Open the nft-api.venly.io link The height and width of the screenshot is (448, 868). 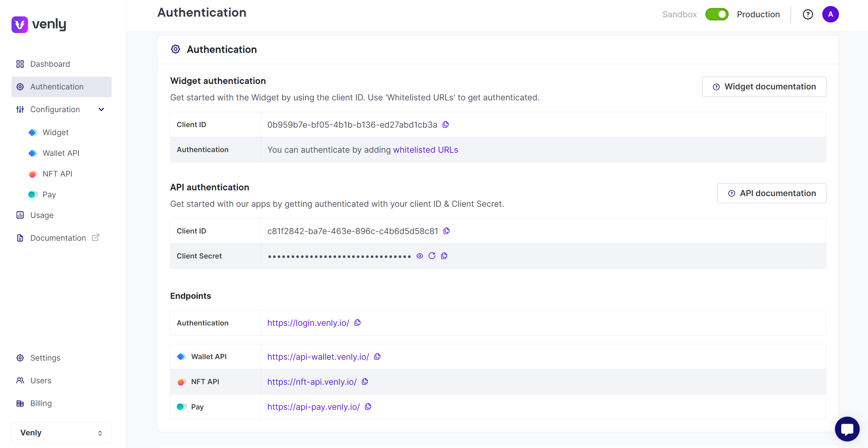(312, 382)
